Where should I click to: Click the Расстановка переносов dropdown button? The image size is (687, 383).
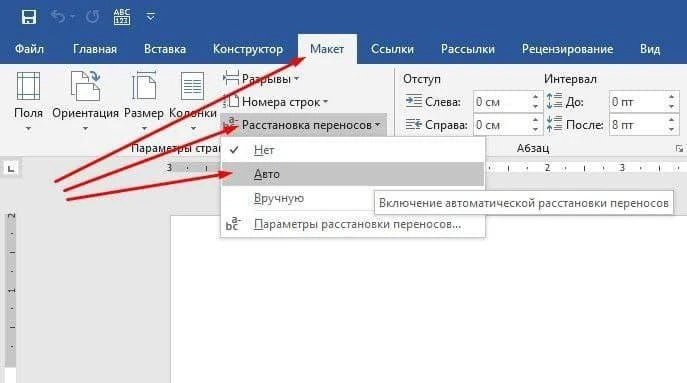tap(303, 125)
